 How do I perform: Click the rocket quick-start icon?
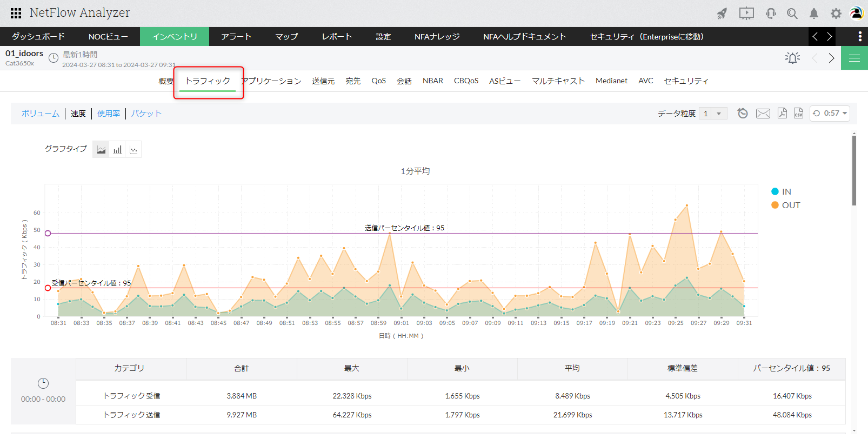(722, 14)
